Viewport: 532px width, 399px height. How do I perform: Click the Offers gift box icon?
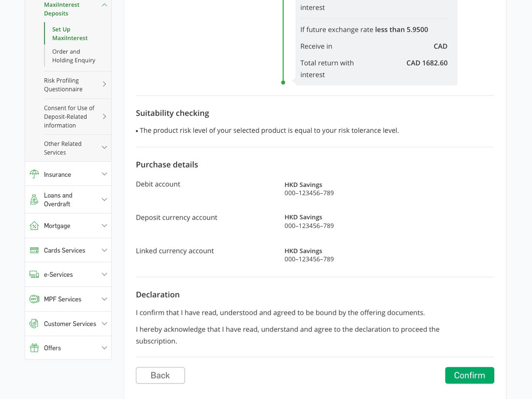(x=34, y=348)
